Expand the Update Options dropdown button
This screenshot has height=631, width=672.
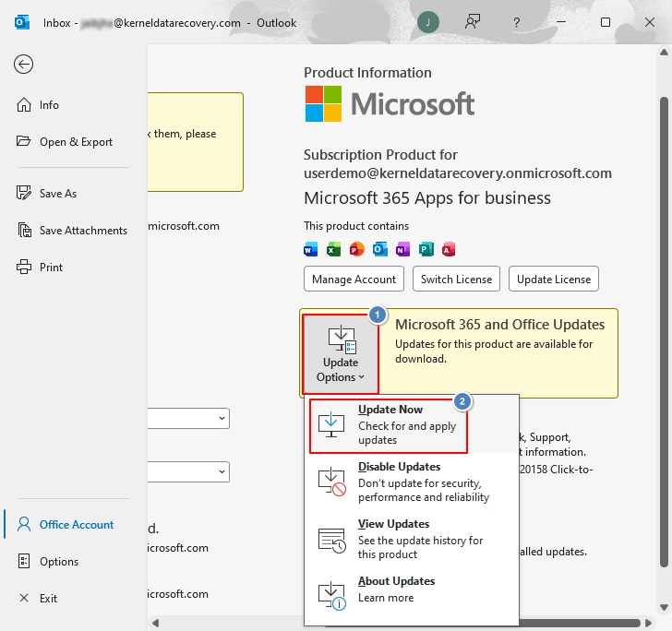[x=341, y=354]
